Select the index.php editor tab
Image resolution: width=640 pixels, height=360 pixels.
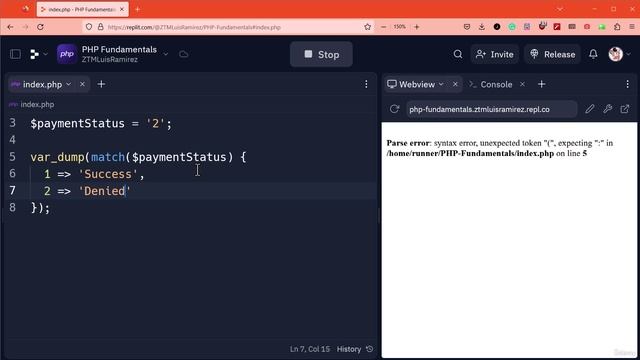tap(42, 84)
